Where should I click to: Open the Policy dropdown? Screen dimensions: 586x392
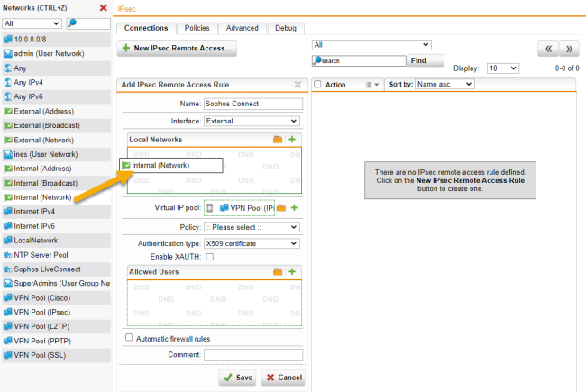[252, 227]
